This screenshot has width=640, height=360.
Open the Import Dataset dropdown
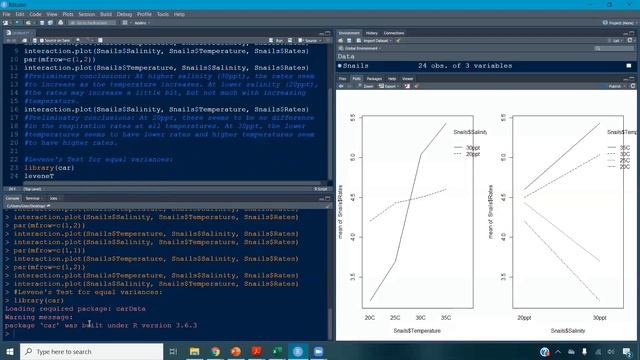click(374, 40)
